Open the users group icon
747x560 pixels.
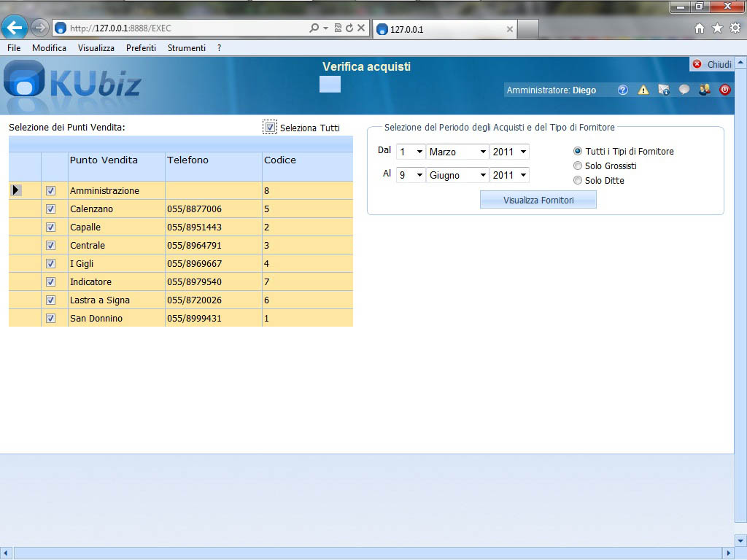(704, 90)
